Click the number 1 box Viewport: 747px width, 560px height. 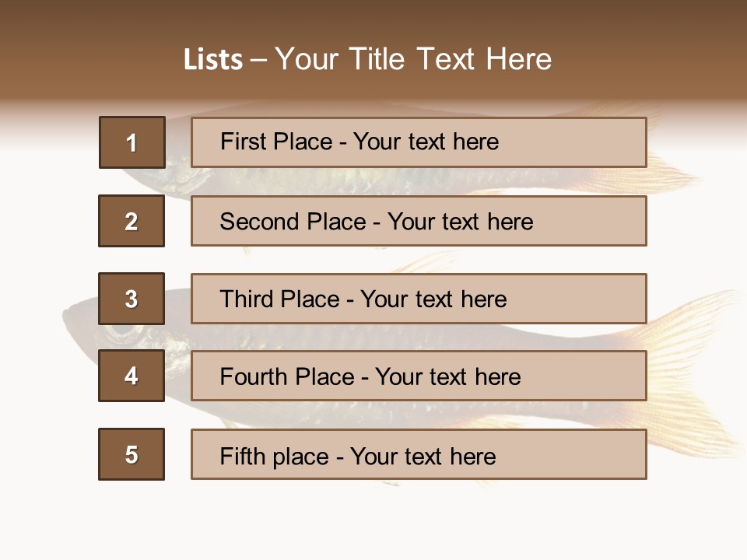point(132,142)
